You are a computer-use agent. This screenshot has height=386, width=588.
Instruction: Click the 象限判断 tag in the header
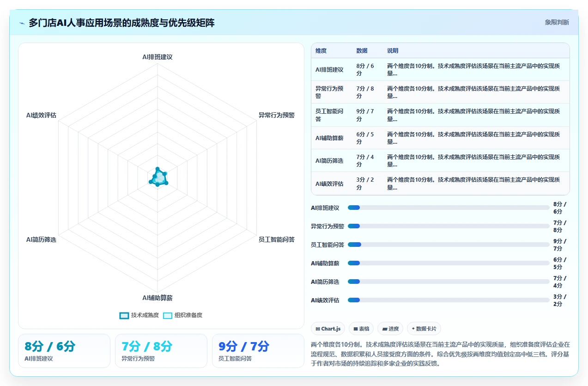coord(557,22)
